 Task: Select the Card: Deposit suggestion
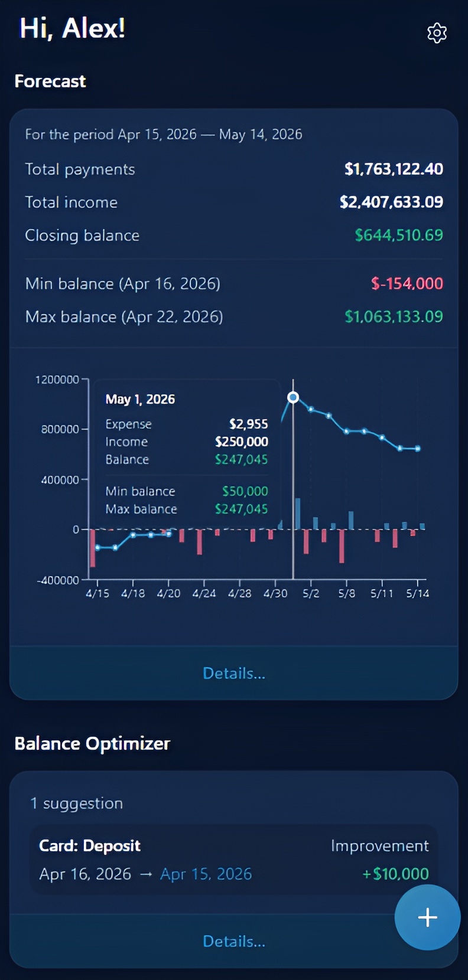(89, 845)
